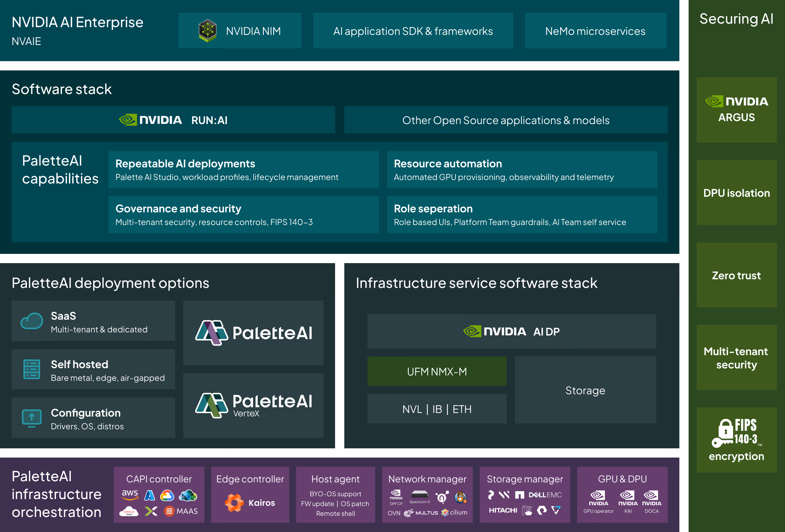The image size is (785, 532).
Task: Select Other Open Source applications & models
Action: coord(506,120)
